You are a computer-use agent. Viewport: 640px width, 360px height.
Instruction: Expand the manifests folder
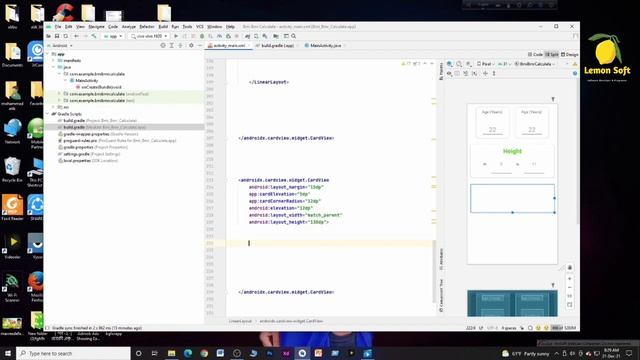click(53, 60)
